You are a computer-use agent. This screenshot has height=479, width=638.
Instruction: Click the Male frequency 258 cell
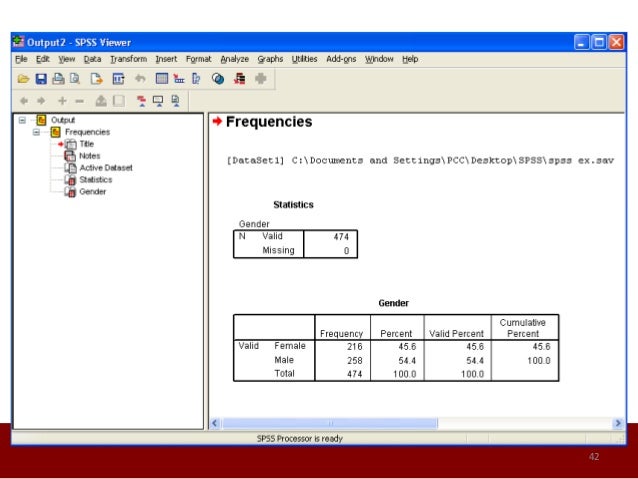(x=354, y=361)
